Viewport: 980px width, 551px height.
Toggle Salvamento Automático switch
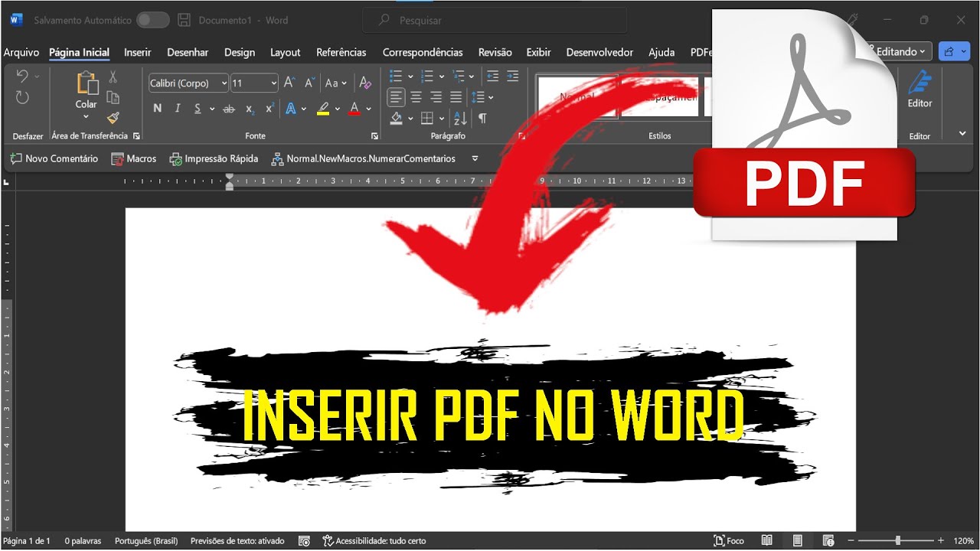[153, 20]
